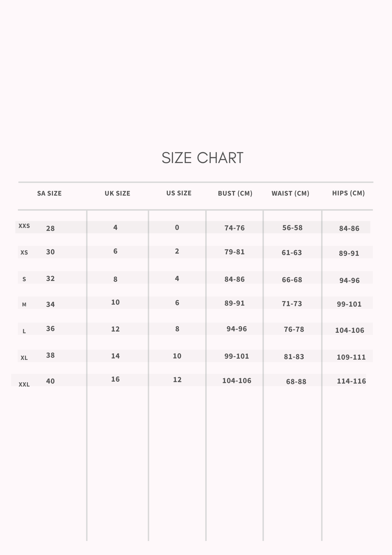Click waist value 68-88
392x555 pixels.
tap(296, 382)
